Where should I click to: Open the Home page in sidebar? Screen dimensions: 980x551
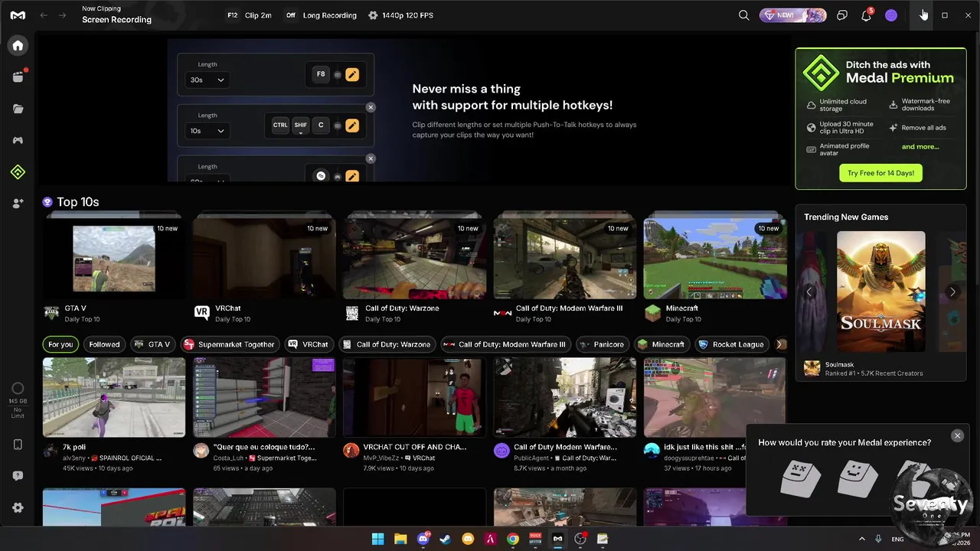point(18,45)
